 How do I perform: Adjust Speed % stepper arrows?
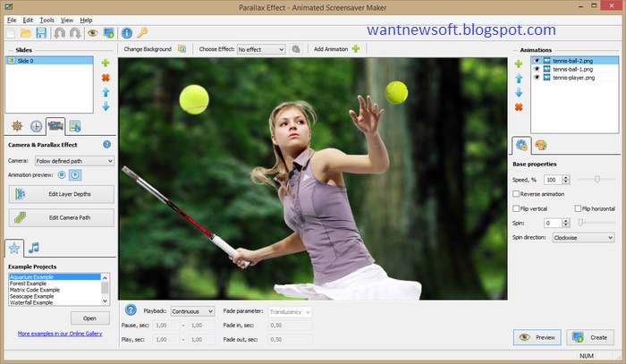click(565, 180)
